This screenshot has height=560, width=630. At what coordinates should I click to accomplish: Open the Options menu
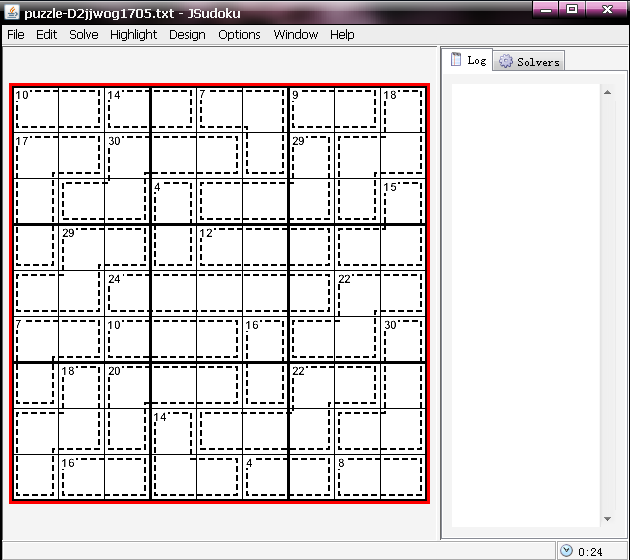(x=239, y=35)
